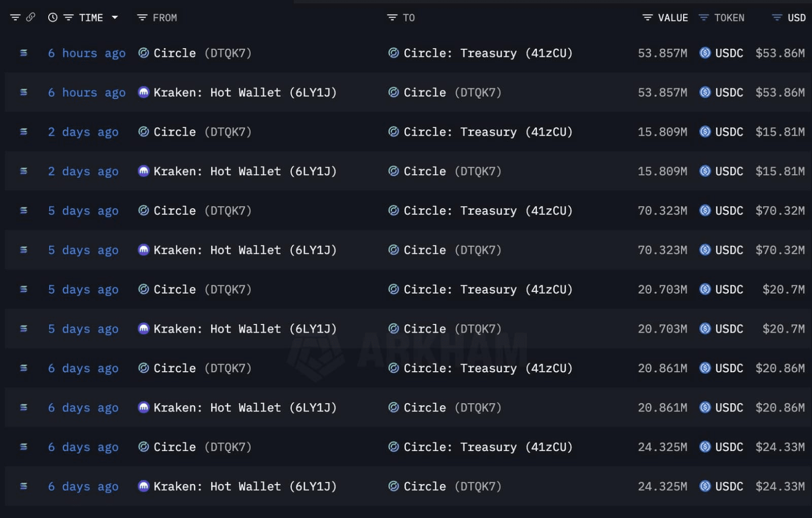Click the TOKEN column filter icon
The width and height of the screenshot is (812, 518).
point(703,18)
